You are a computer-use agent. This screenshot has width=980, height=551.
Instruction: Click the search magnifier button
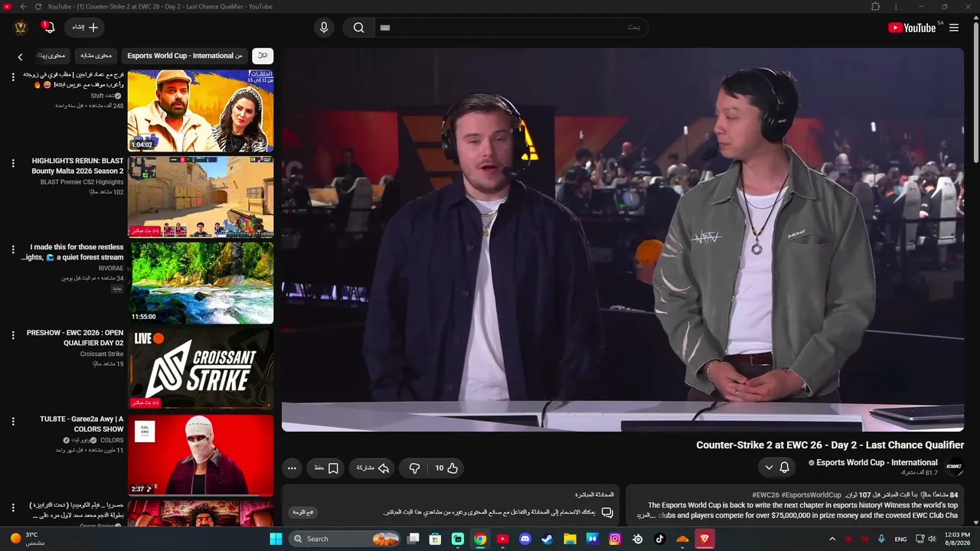pyautogui.click(x=358, y=28)
